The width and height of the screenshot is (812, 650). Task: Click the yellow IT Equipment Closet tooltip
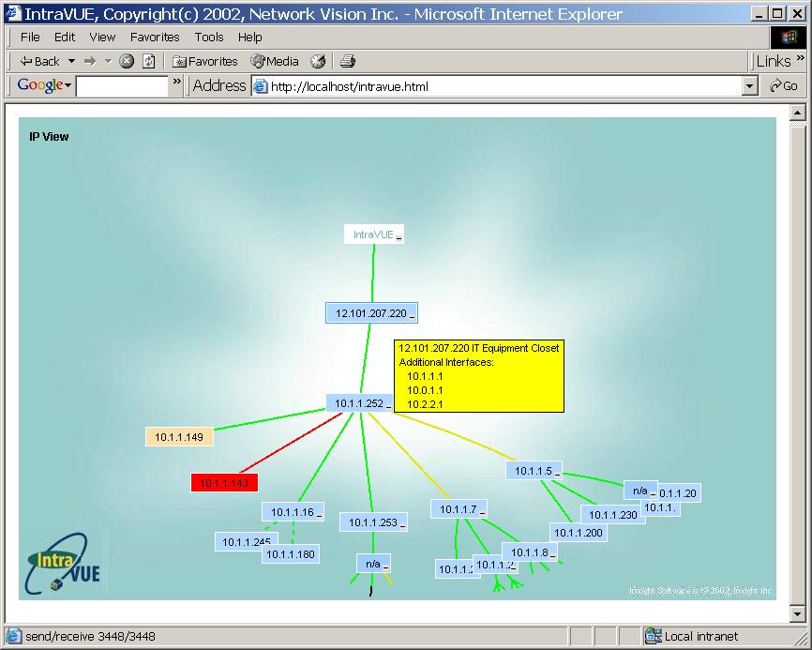479,376
